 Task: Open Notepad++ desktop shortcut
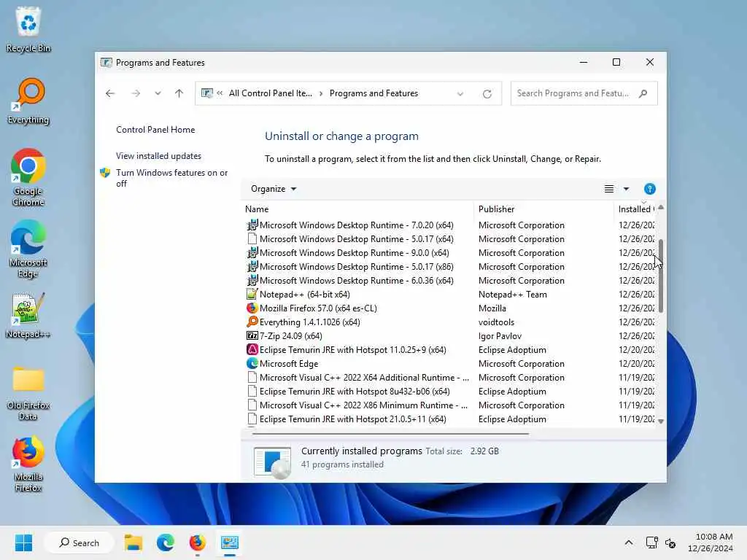tap(28, 315)
